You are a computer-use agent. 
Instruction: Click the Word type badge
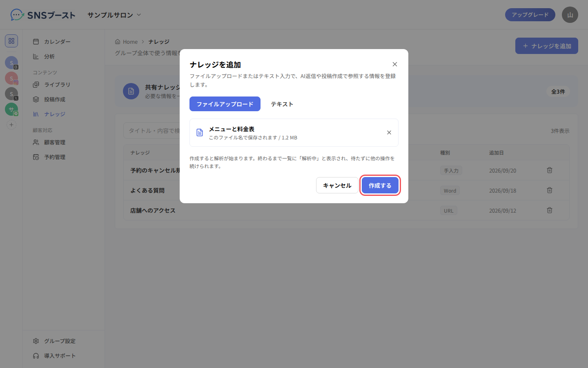[x=450, y=191]
